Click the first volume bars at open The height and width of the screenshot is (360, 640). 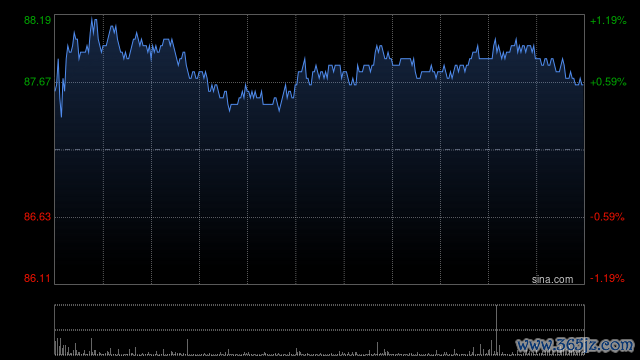[58, 347]
